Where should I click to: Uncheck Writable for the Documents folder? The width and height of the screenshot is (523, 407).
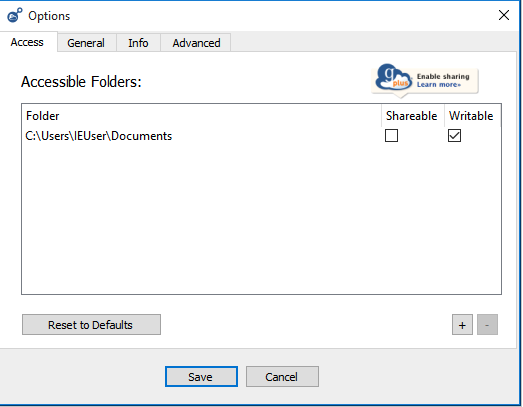(x=454, y=136)
